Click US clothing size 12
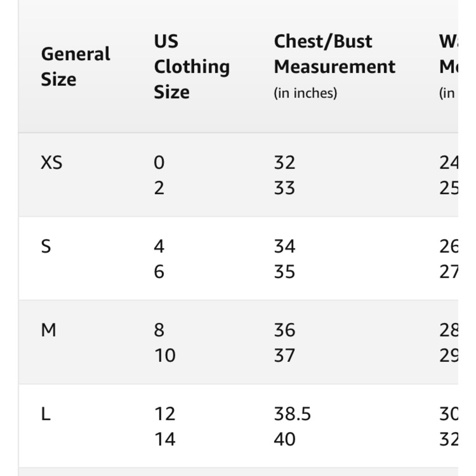The width and height of the screenshot is (476, 476). click(165, 414)
